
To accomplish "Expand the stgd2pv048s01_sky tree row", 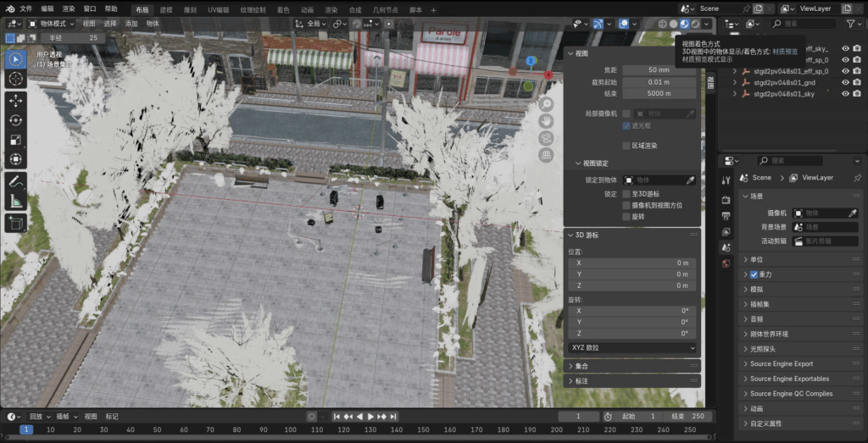I will tap(735, 93).
